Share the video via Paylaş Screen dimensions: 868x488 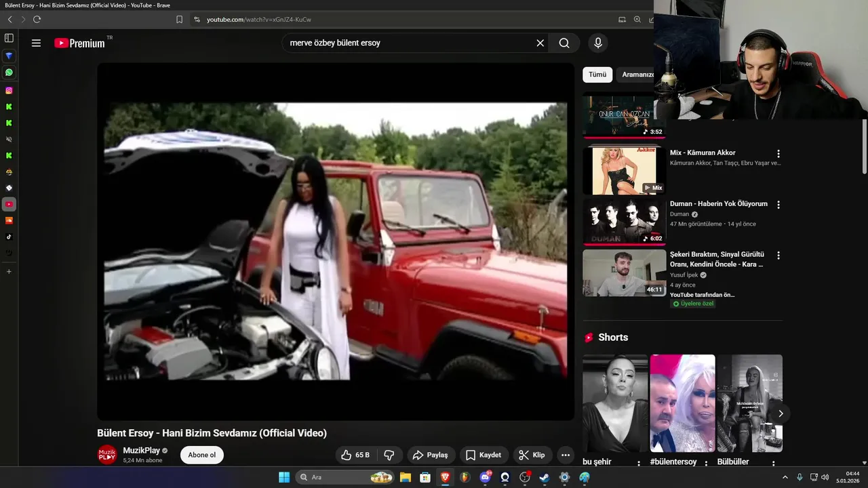tap(430, 455)
